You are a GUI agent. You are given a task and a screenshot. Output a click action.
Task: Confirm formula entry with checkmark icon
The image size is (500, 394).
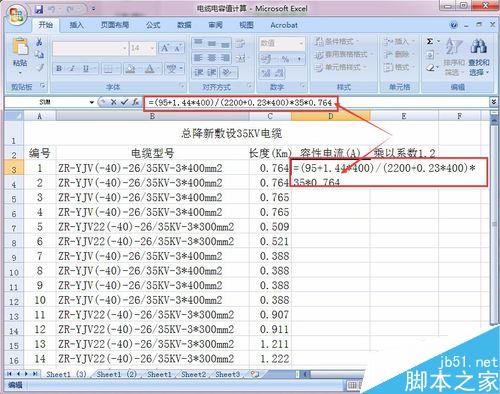124,102
